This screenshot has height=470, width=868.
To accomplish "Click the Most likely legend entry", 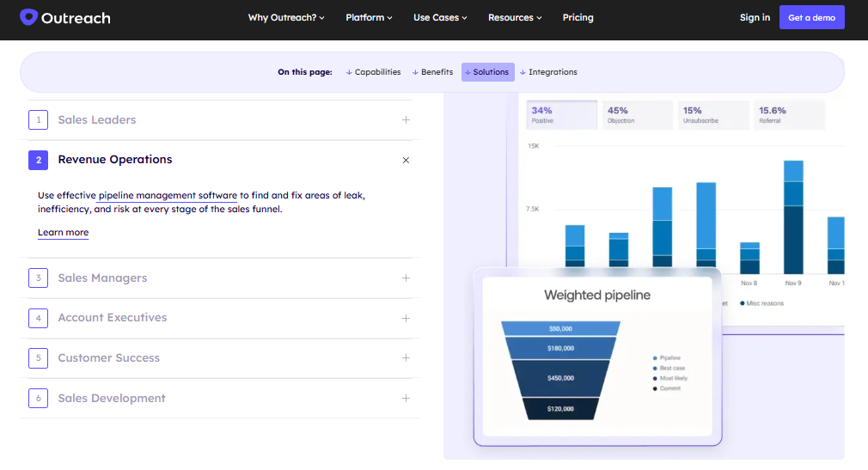I will (669, 379).
